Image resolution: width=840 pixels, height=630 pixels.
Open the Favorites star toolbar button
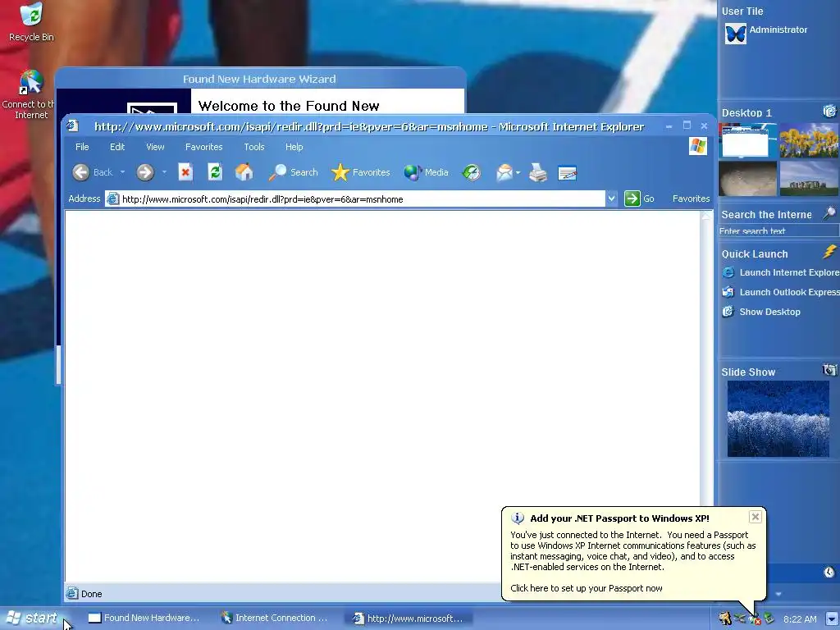click(361, 172)
